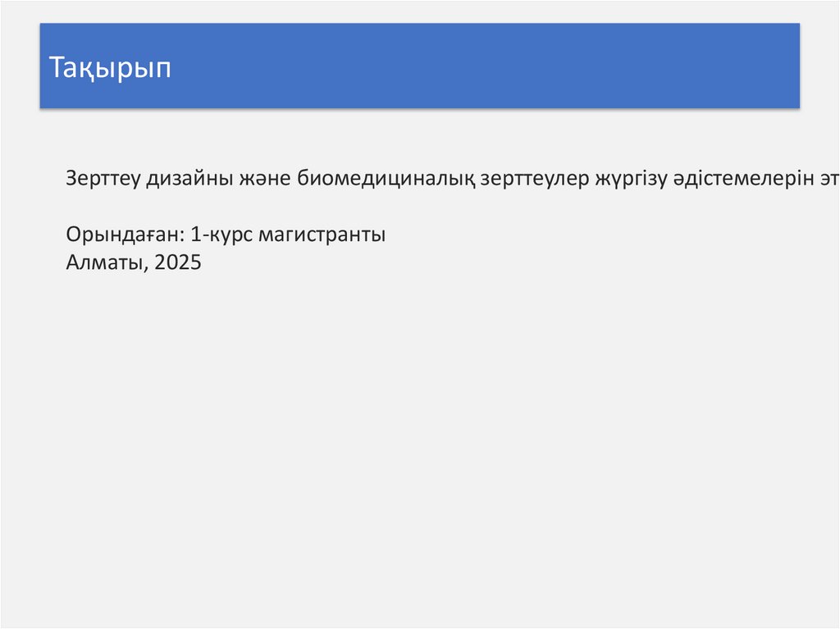The width and height of the screenshot is (840, 629).
Task: Click the title text "Тақырып"
Action: coord(110,67)
